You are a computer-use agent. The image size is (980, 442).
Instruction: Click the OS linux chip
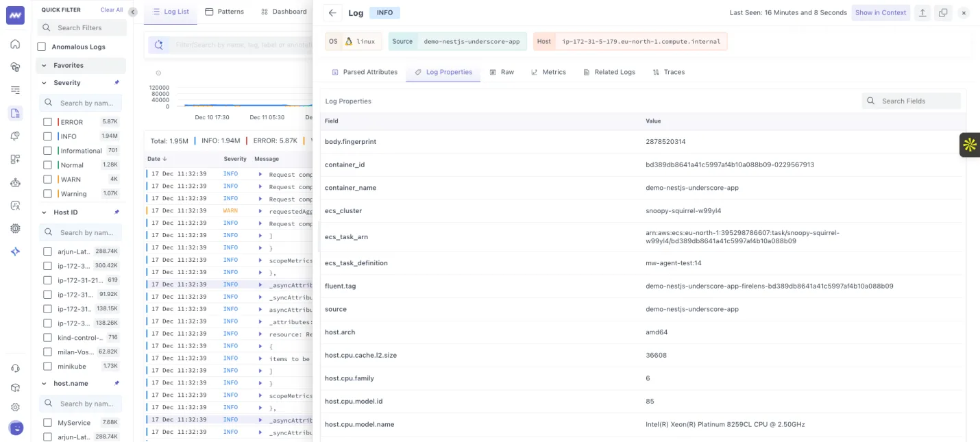[354, 41]
